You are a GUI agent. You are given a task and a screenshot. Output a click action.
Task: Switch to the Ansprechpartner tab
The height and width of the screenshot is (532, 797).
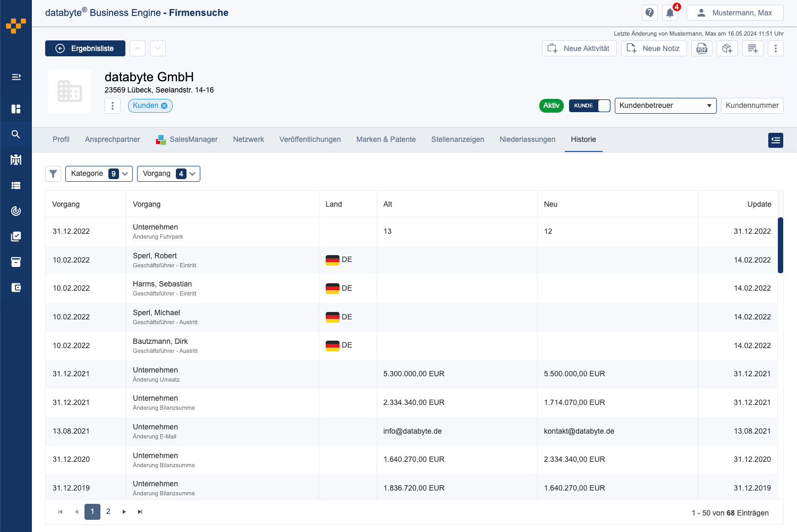[x=113, y=140]
